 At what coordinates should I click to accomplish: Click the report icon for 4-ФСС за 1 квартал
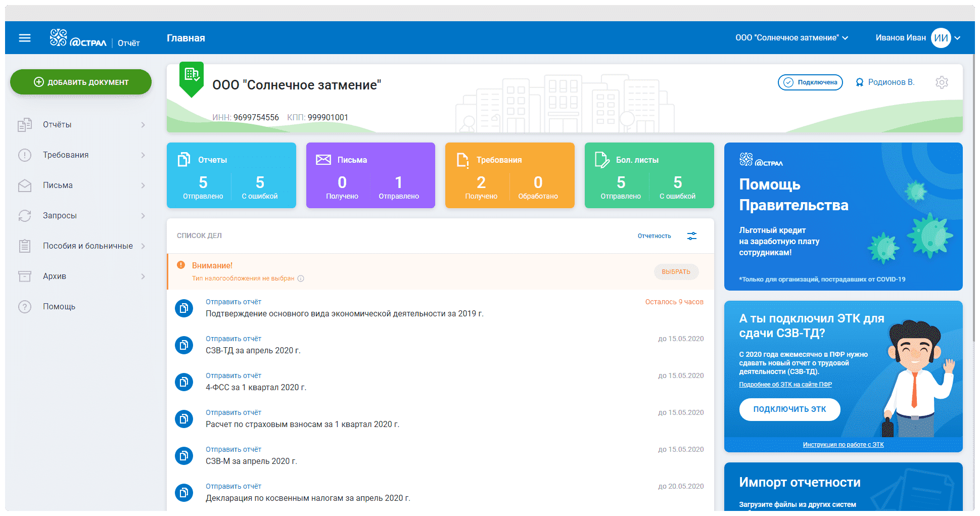click(x=184, y=382)
